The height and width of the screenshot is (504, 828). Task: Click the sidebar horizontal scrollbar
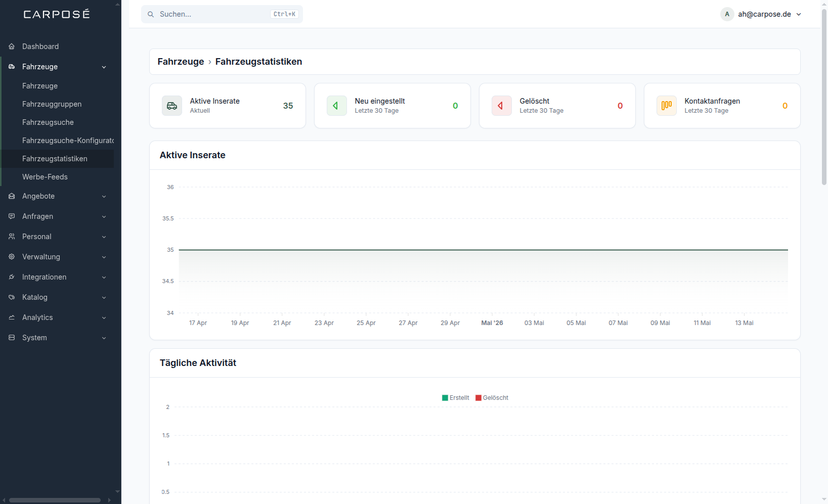pos(55,500)
